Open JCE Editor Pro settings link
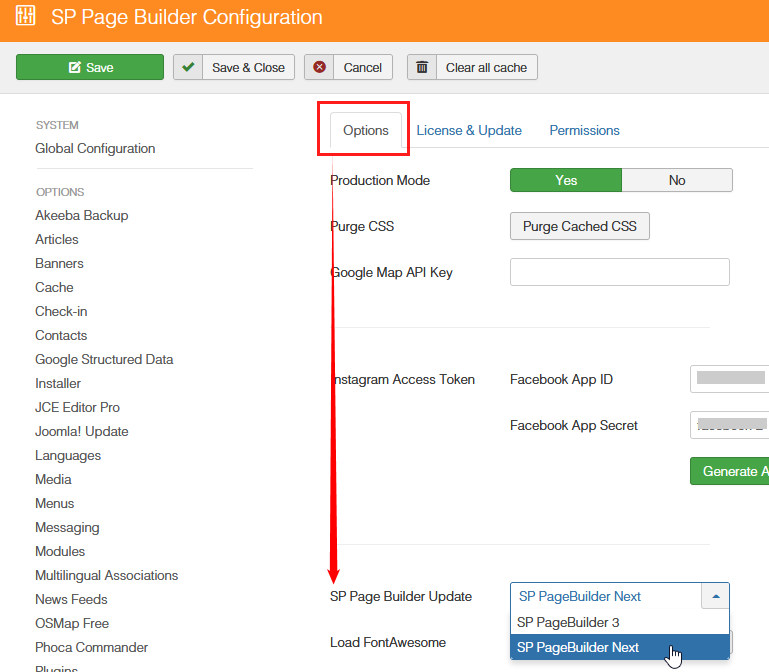Viewport: 769px width, 672px height. tap(77, 407)
